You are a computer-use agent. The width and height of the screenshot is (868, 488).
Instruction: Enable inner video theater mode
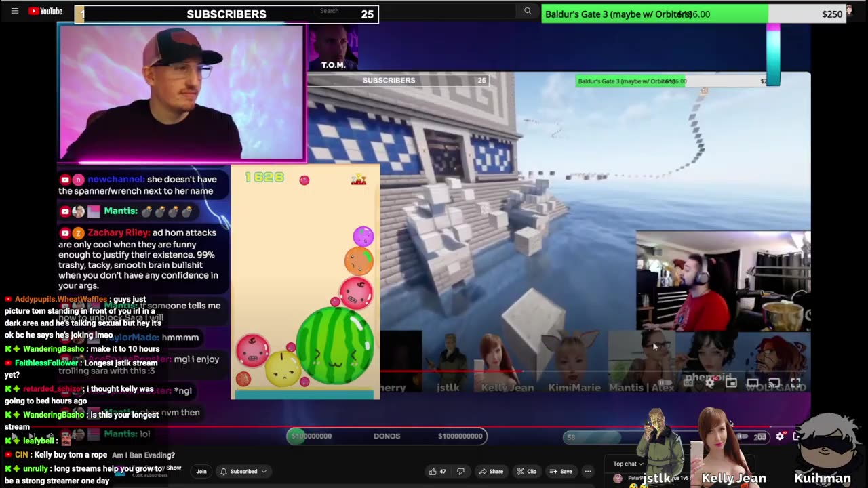[752, 383]
